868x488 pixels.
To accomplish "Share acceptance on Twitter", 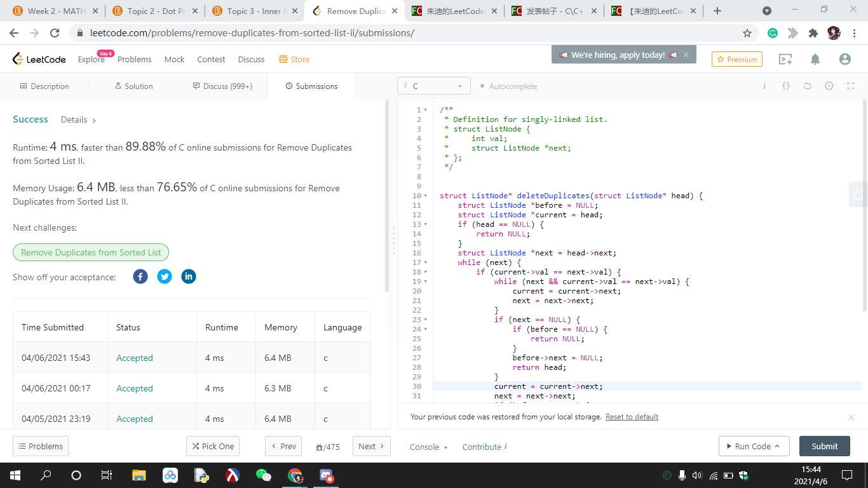I will [x=165, y=276].
